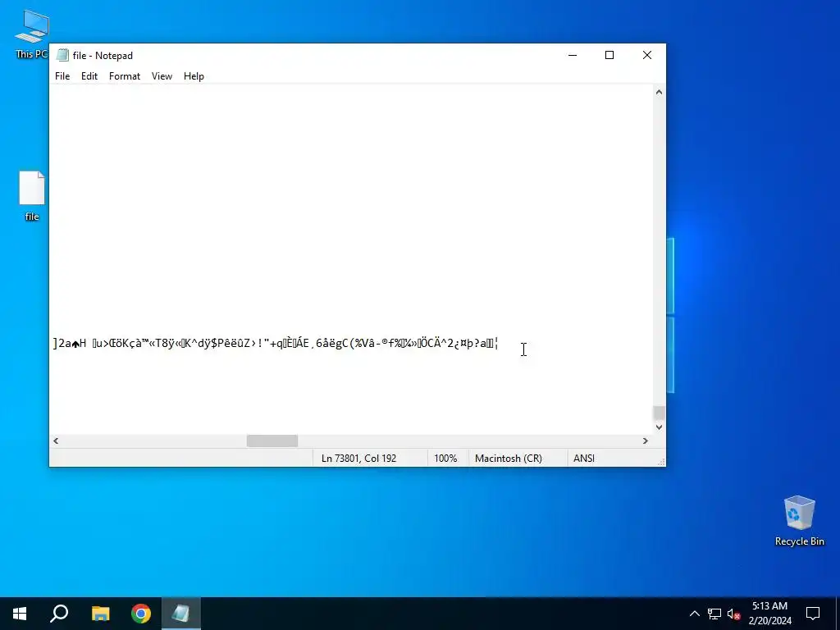Click the horizontal scrollbar thumb
840x630 pixels.
coord(272,441)
